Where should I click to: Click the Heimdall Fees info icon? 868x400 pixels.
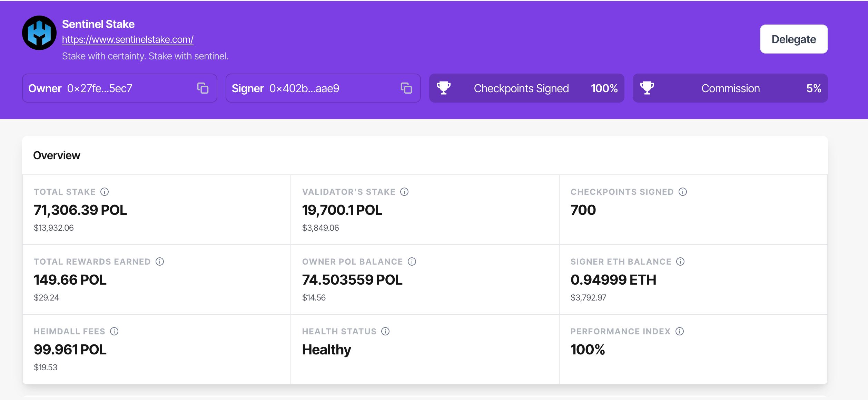[x=114, y=331]
